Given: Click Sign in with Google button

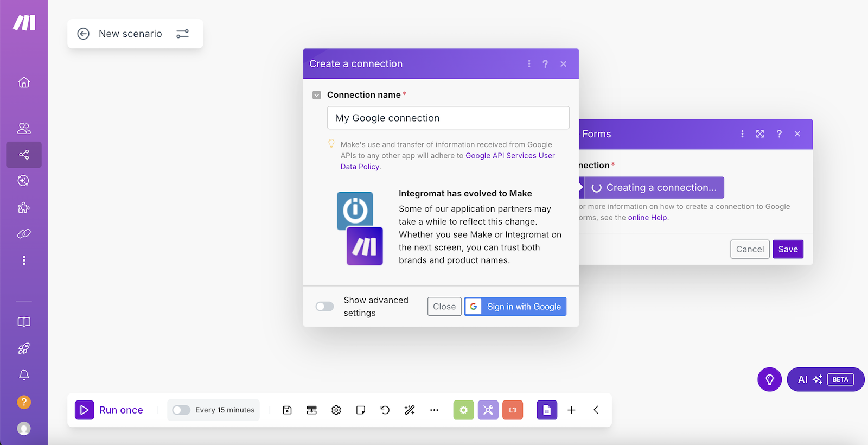Looking at the screenshot, I should [x=515, y=307].
